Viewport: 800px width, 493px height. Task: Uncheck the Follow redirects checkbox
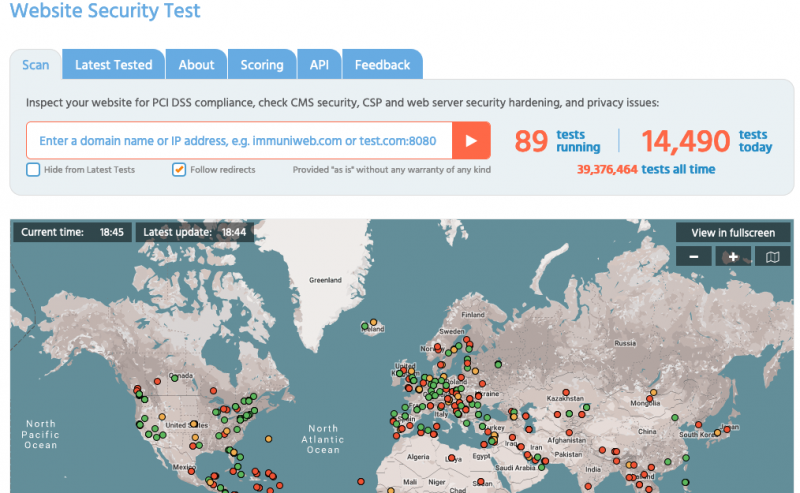[x=179, y=170]
